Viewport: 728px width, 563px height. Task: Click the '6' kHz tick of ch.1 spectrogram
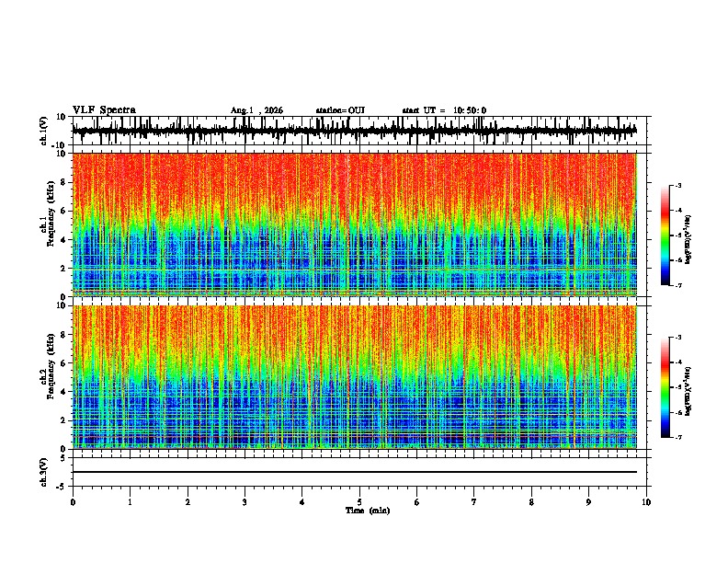63,212
